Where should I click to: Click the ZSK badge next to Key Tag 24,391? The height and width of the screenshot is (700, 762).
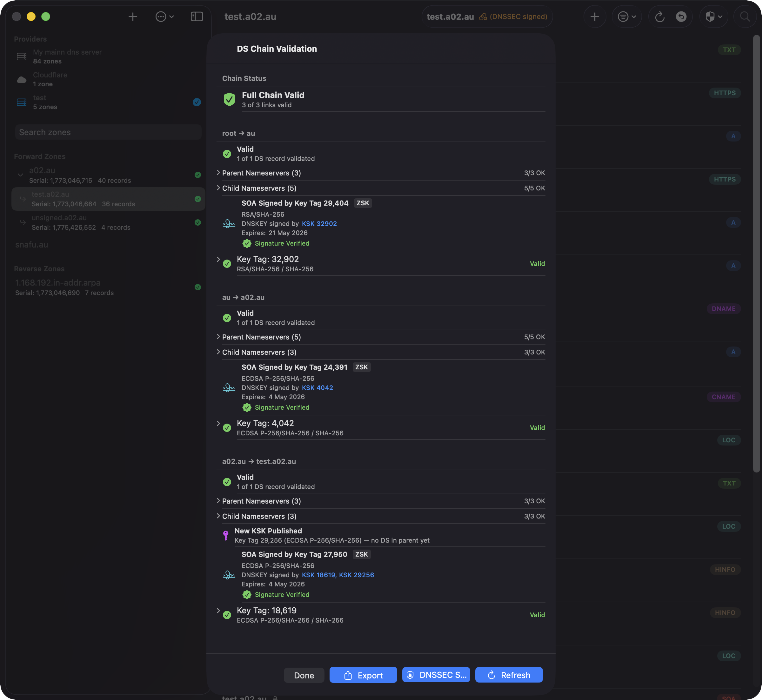coord(362,367)
